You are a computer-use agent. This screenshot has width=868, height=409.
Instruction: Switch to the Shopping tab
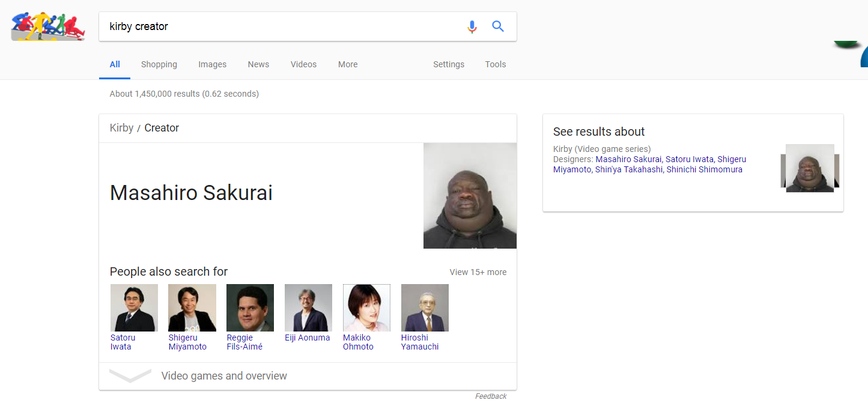(x=159, y=64)
